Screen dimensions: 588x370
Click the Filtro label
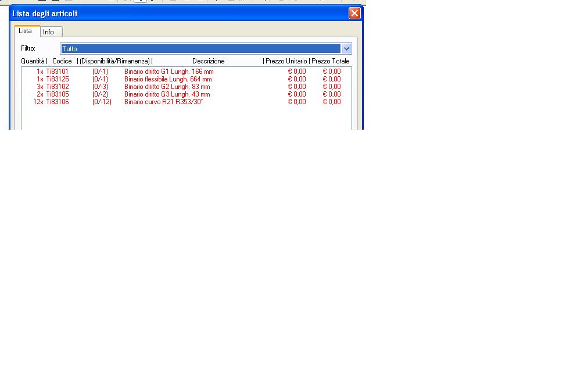pyautogui.click(x=28, y=48)
